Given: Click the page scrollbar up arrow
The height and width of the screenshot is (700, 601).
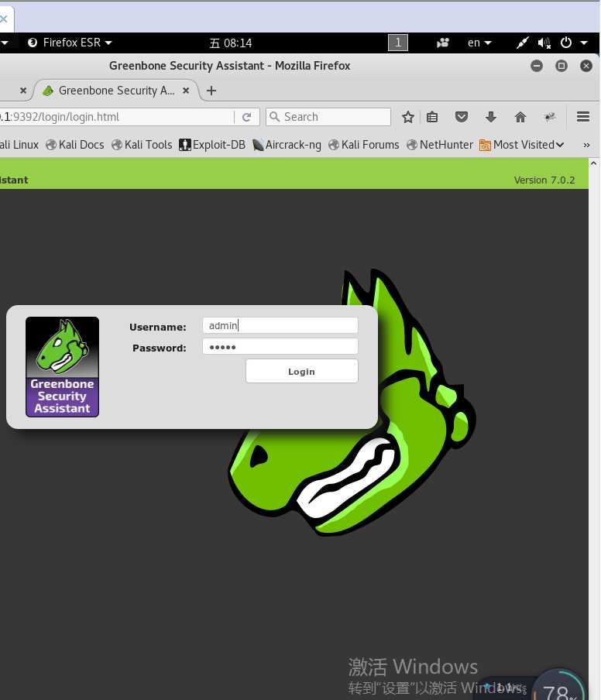Looking at the screenshot, I should coord(593,163).
